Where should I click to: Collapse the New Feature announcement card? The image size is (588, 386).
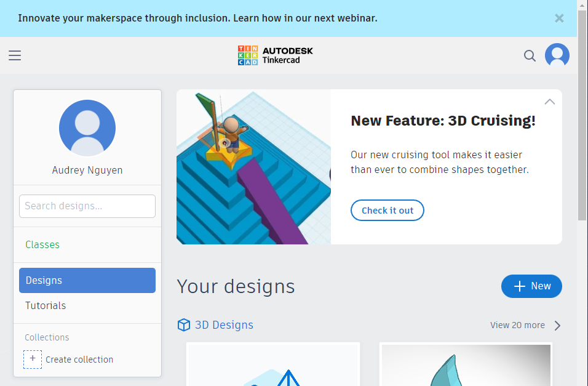pos(549,102)
